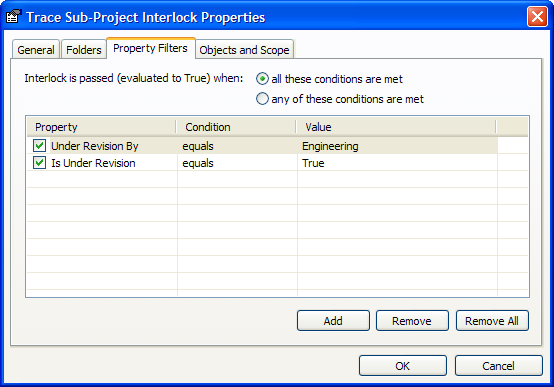Switch to the Folders tab
Viewport: 554px width, 387px height.
tap(84, 50)
